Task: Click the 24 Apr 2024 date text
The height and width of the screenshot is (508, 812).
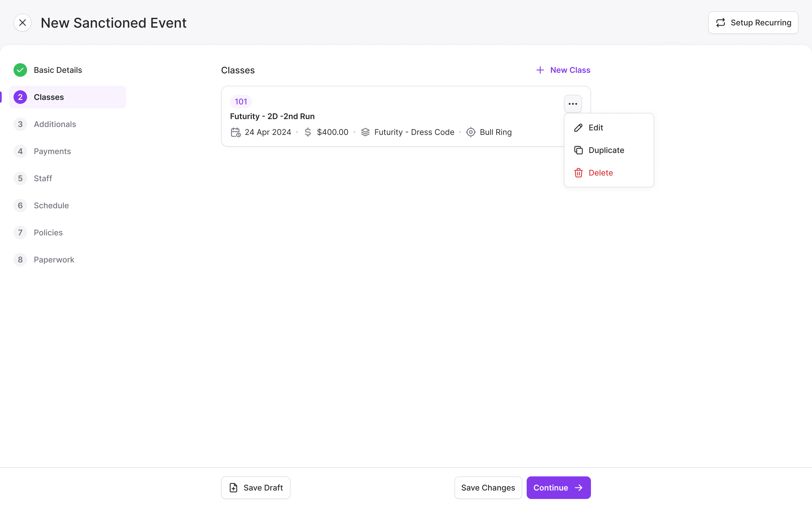Action: [268, 132]
